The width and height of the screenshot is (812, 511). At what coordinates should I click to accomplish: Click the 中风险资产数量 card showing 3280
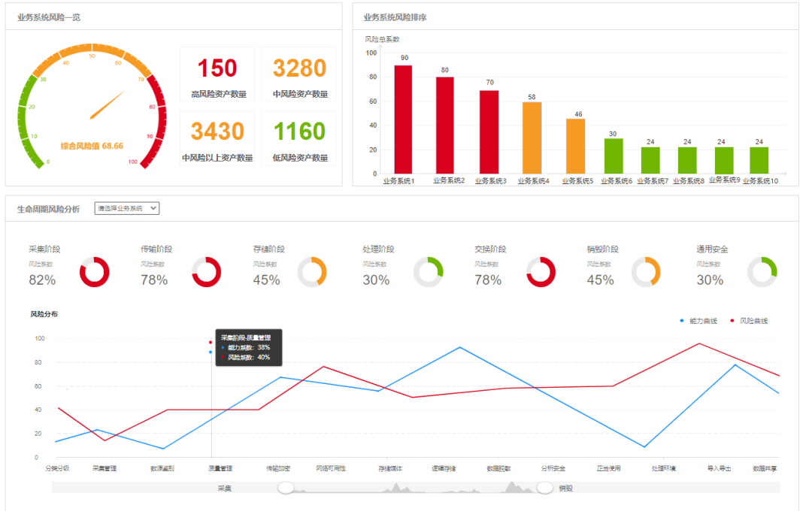pos(299,74)
